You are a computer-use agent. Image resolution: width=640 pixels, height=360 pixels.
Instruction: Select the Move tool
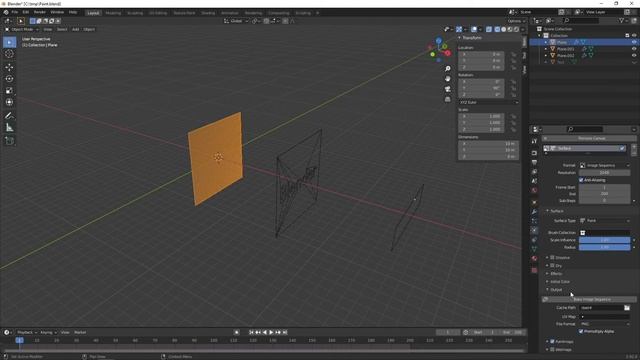(x=9, y=67)
